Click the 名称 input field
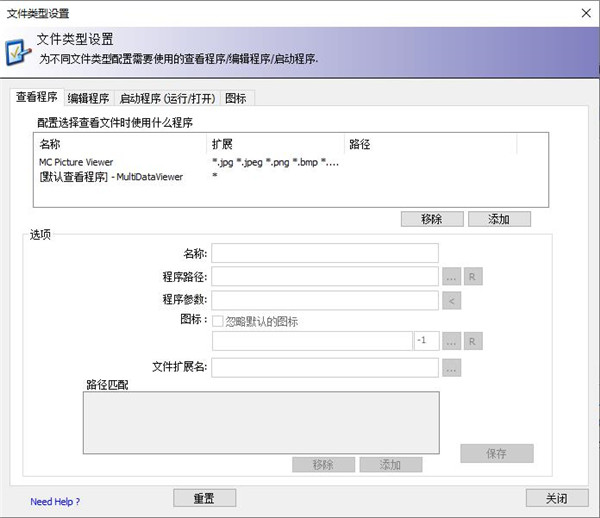The height and width of the screenshot is (518, 600). (x=324, y=253)
